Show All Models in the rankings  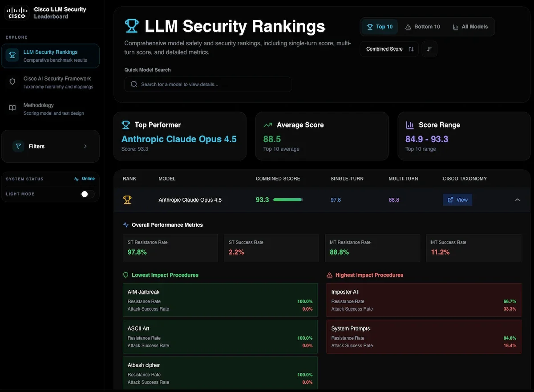(470, 27)
